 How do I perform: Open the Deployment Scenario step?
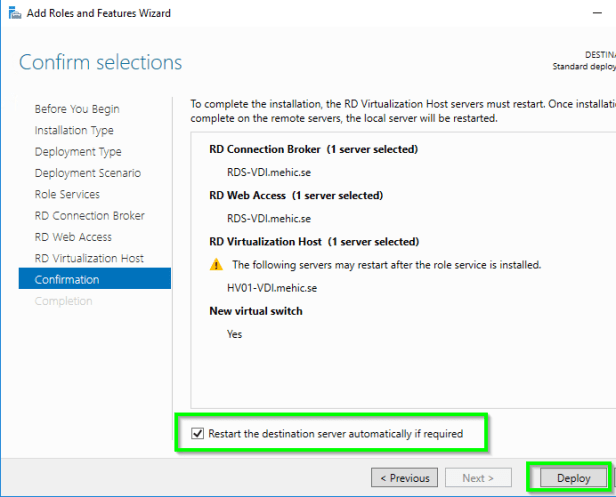(87, 173)
